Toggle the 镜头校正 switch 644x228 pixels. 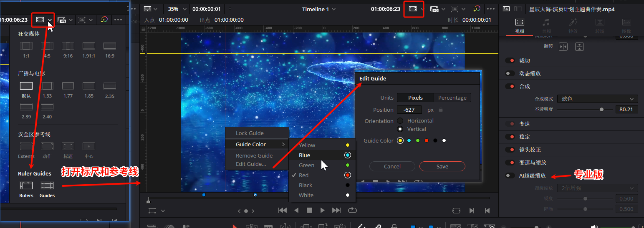510,150
